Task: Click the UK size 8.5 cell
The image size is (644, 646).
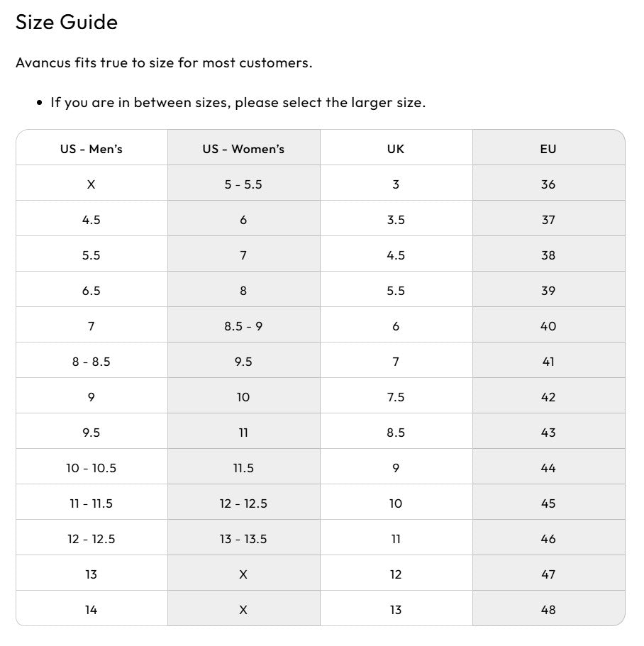Action: click(x=396, y=433)
